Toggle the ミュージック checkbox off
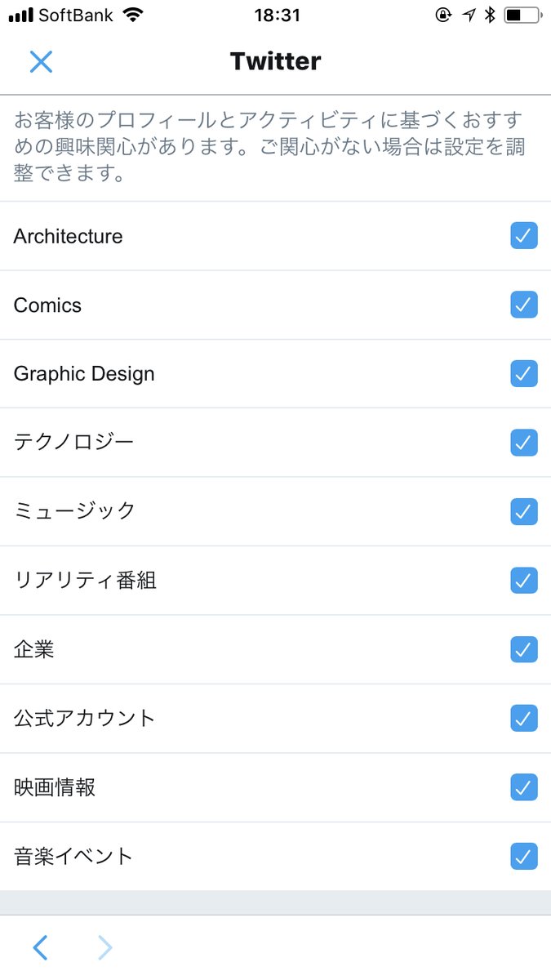This screenshot has height=980, width=551. click(x=524, y=511)
